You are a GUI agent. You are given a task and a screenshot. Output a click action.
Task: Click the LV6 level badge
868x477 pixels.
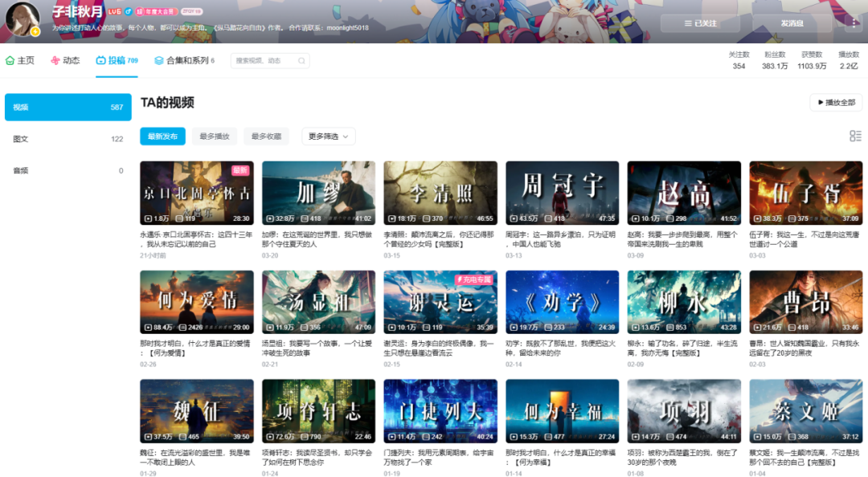[115, 12]
